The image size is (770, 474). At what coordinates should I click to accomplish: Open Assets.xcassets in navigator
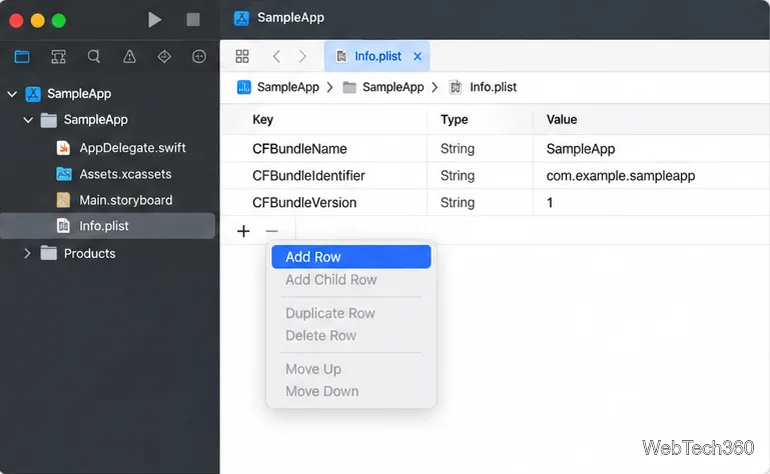click(125, 174)
